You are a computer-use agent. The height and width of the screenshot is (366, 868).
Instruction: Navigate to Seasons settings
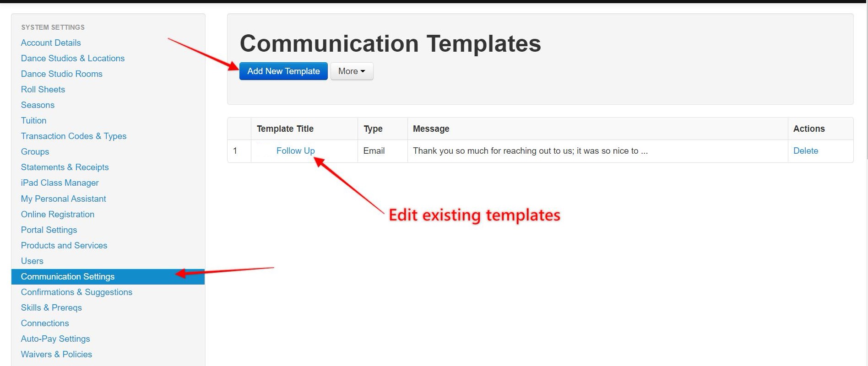click(38, 105)
